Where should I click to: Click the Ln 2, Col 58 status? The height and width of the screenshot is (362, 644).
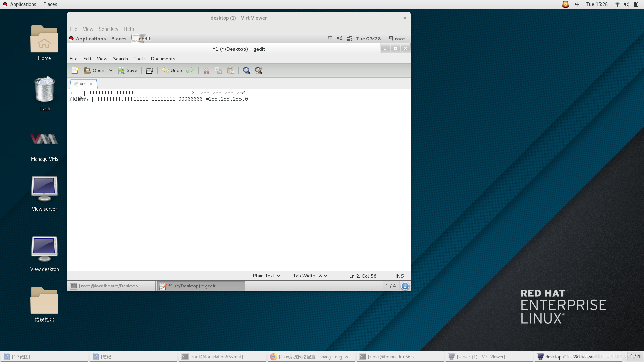tap(363, 276)
